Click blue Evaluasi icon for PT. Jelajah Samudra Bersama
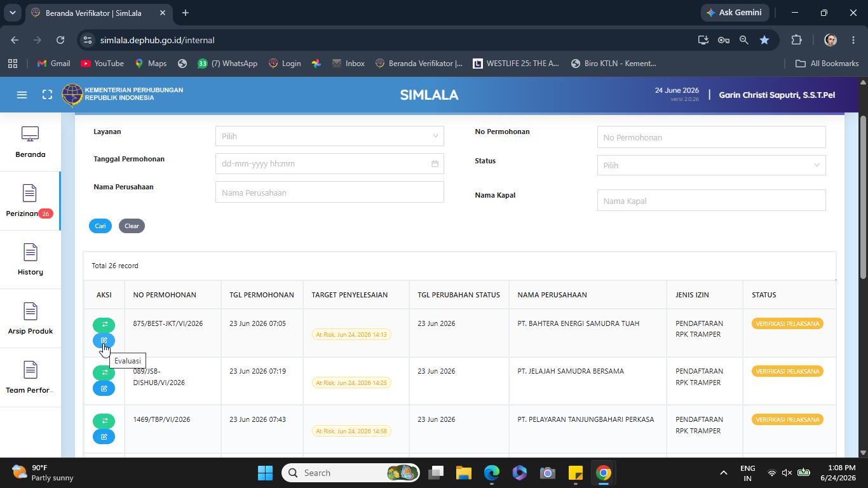Screen dimensions: 868x488 coord(104,388)
